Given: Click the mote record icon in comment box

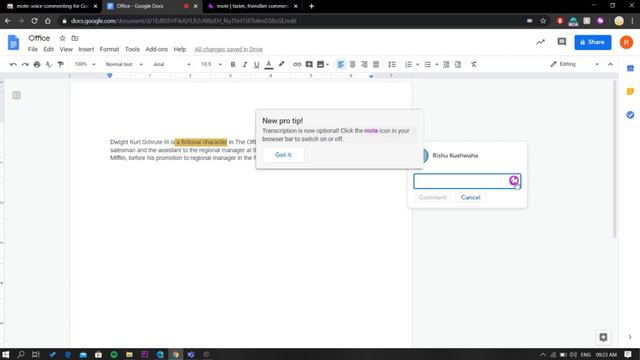Looking at the screenshot, I should (x=513, y=180).
